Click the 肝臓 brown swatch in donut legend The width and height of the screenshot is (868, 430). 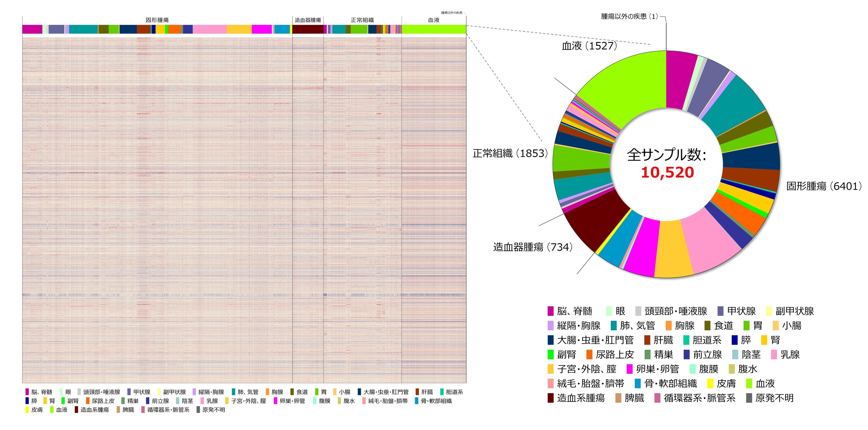pos(647,340)
